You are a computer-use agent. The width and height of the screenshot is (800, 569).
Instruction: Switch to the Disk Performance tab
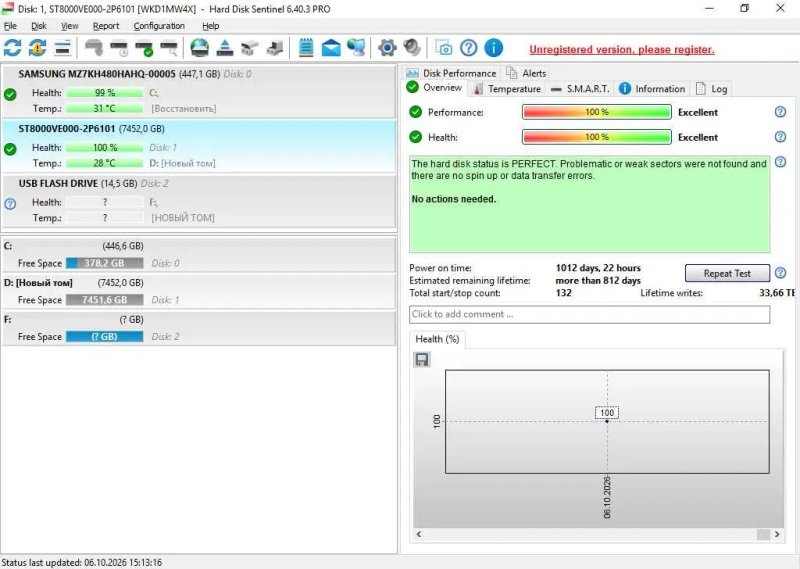click(x=451, y=73)
